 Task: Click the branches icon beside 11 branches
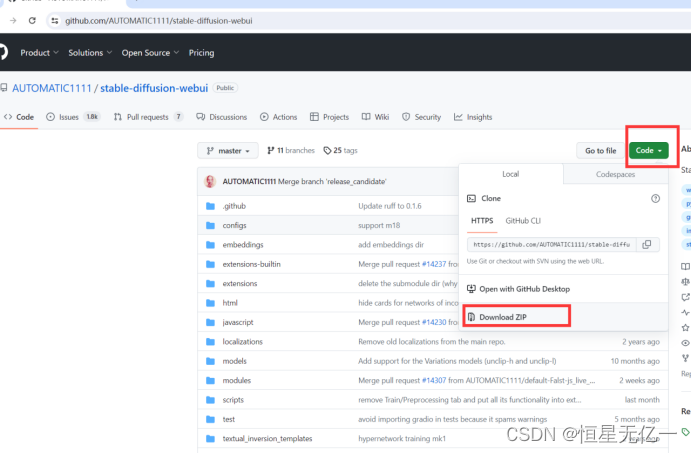[271, 151]
